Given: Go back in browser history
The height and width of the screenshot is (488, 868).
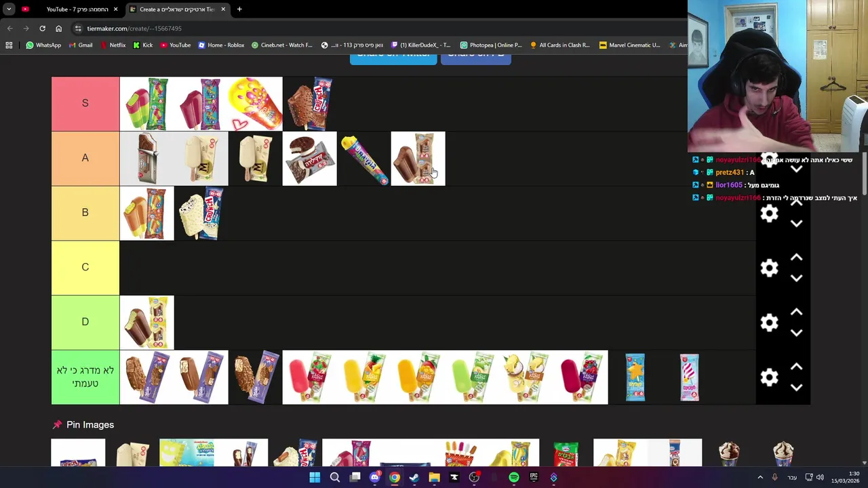Looking at the screenshot, I should [9, 28].
